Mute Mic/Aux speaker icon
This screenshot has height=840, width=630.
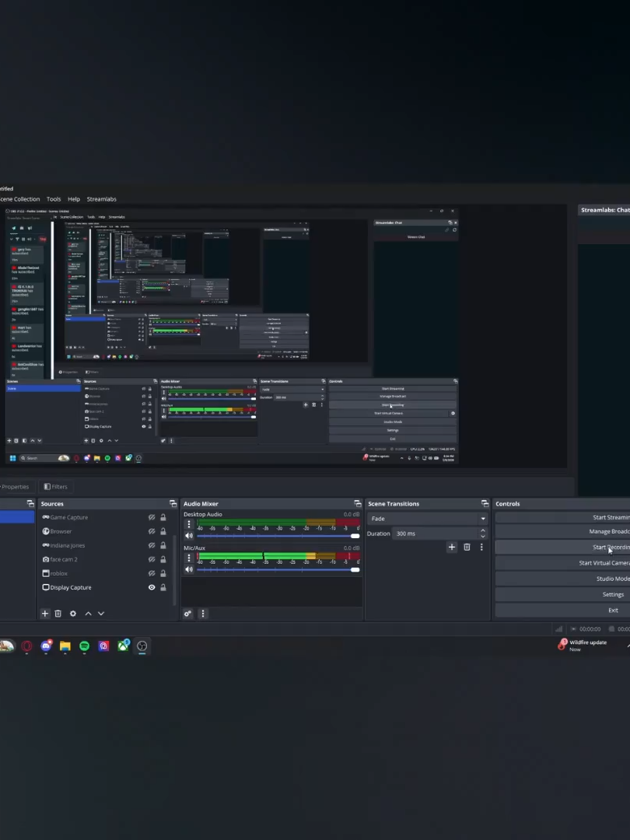click(x=188, y=569)
